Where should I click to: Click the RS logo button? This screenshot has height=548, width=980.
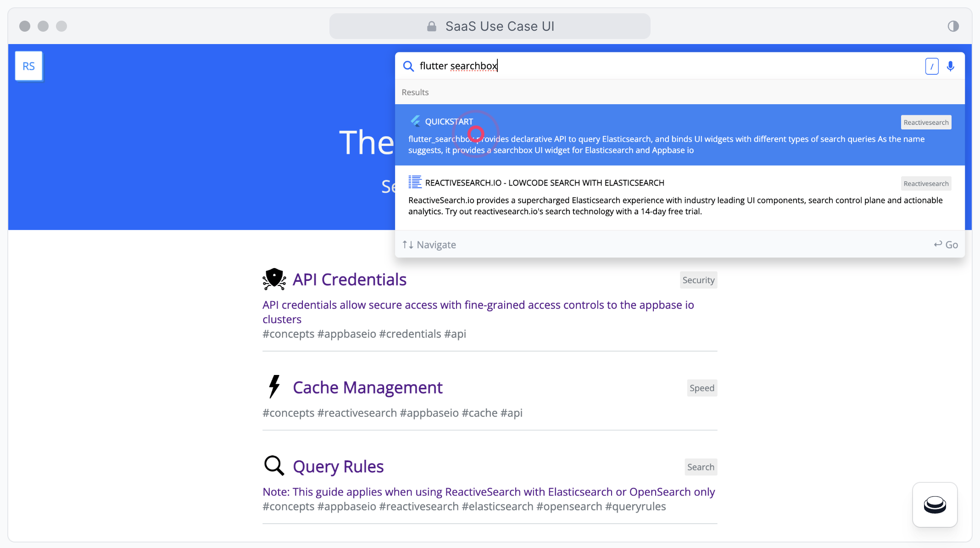click(x=28, y=66)
